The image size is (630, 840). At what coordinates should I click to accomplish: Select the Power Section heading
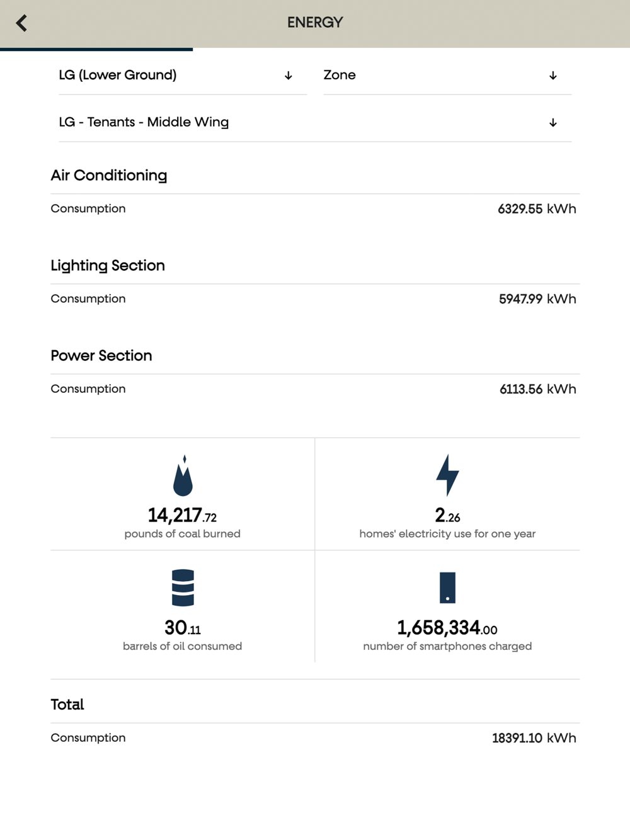[101, 356]
